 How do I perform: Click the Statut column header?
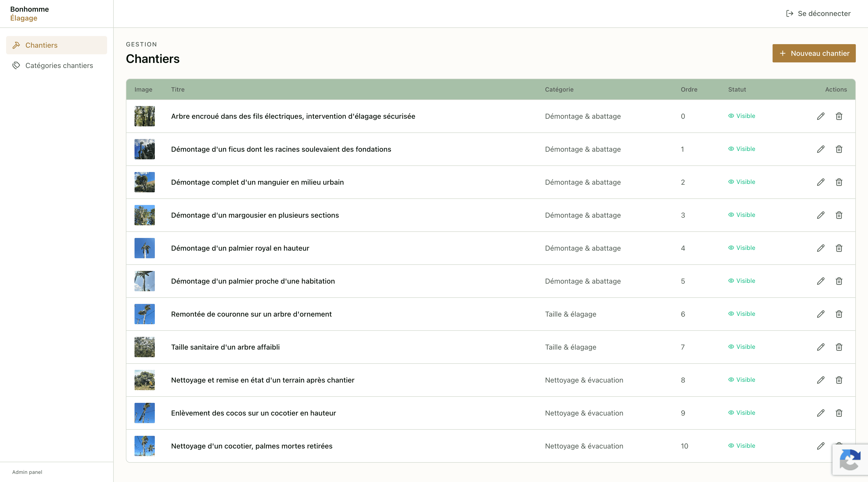[737, 90]
